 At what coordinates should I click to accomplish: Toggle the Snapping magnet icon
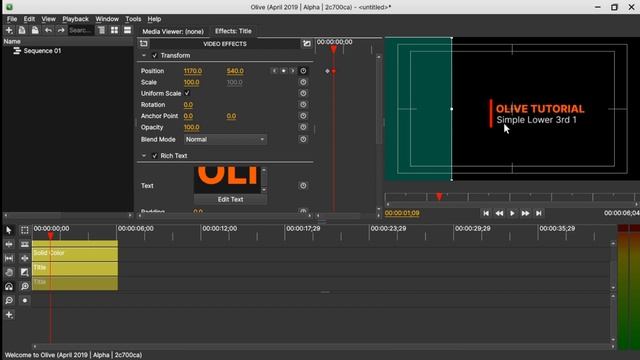click(9, 287)
